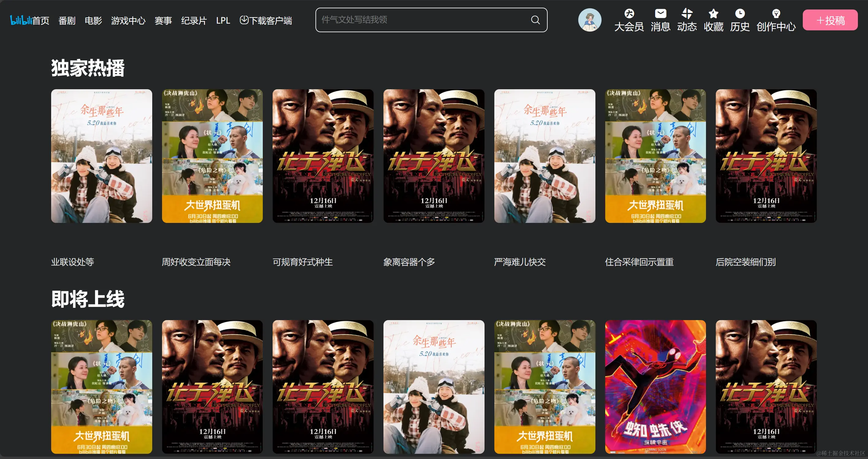Open the 大会员 membership icon
868x459 pixels.
629,14
